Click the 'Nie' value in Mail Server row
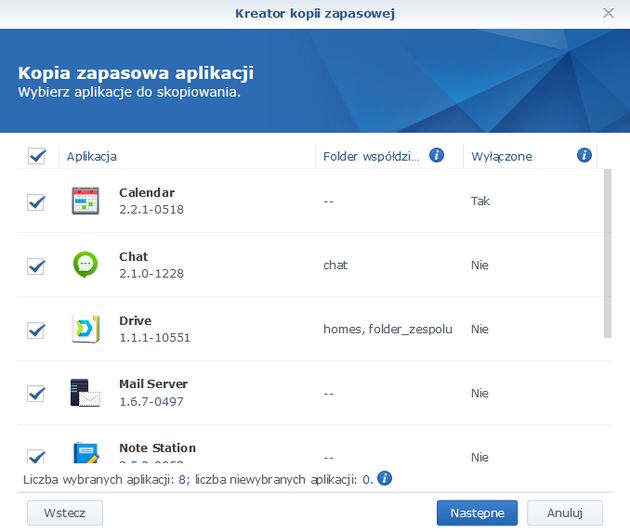Image resolution: width=630 pixels, height=532 pixels. tap(480, 393)
